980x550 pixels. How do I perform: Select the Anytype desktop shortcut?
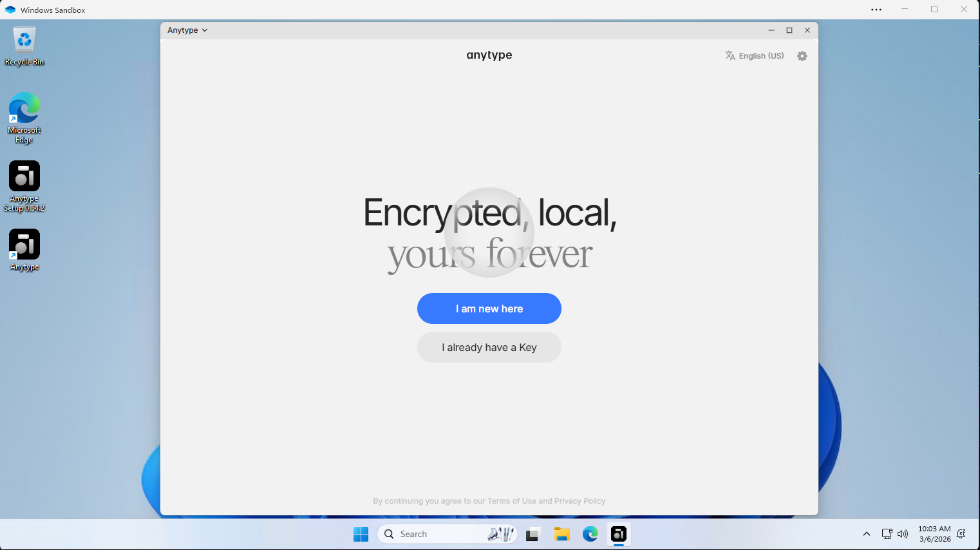[x=24, y=250]
